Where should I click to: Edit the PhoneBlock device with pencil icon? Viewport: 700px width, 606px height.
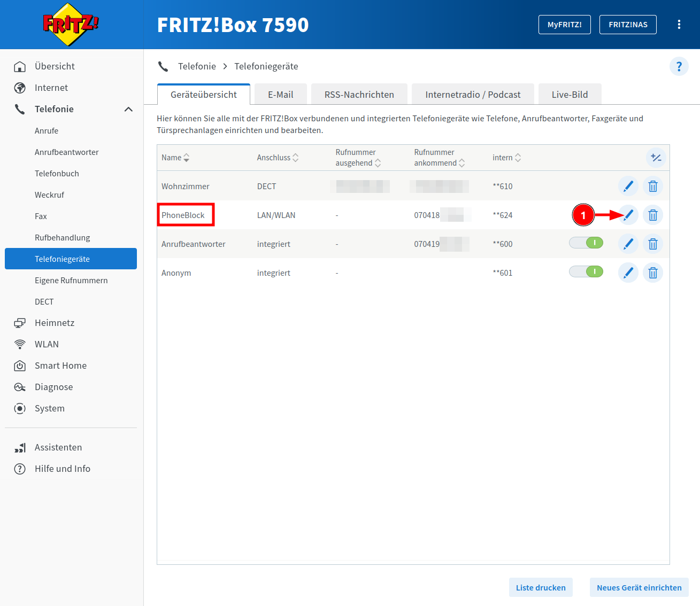pos(628,215)
